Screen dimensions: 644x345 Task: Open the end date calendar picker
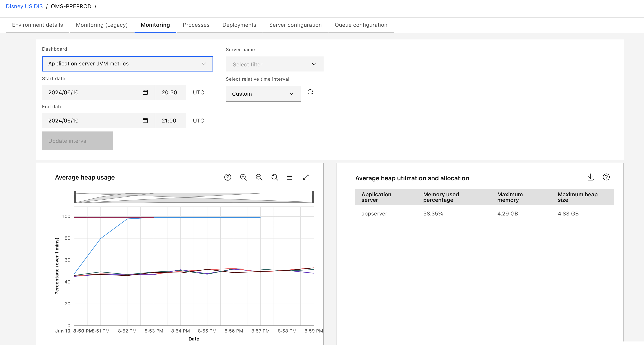pos(145,120)
